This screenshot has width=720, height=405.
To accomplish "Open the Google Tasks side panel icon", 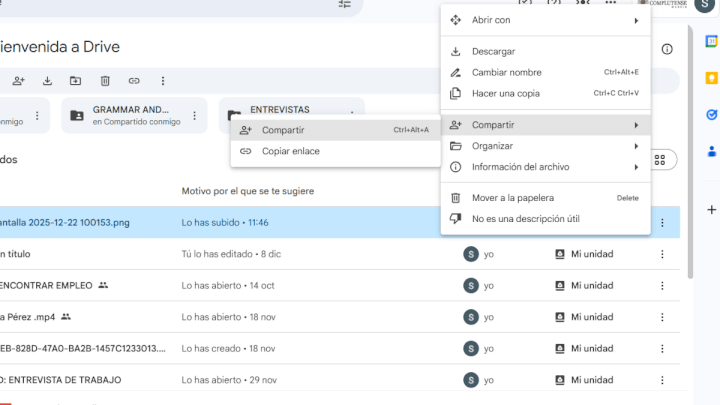I will click(x=711, y=115).
